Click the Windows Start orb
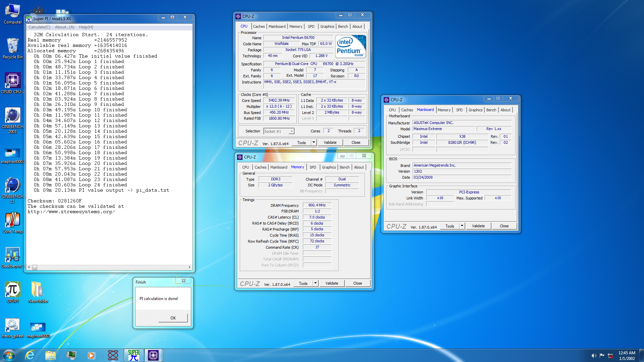The height and width of the screenshot is (362, 644). (9, 355)
